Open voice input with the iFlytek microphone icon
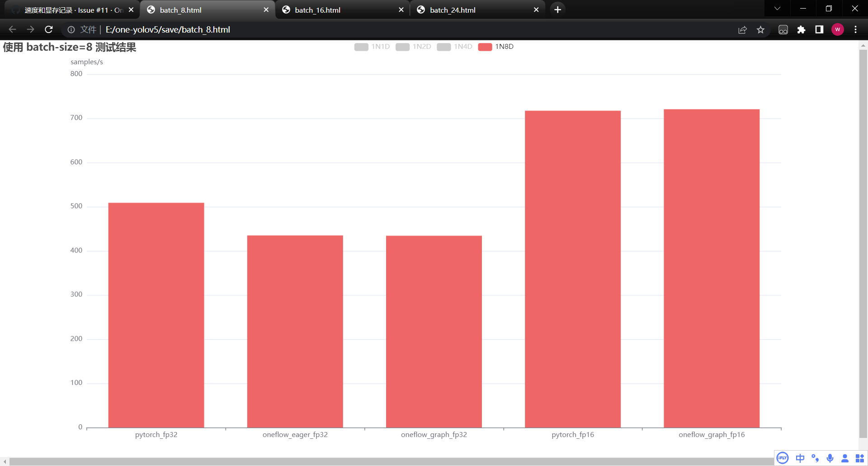This screenshot has height=466, width=868. coord(830,458)
